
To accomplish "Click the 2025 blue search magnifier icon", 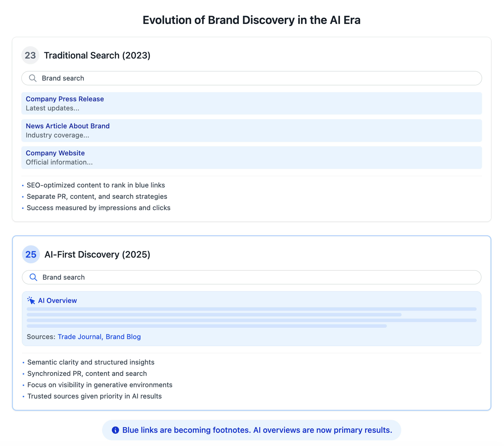I will click(33, 277).
